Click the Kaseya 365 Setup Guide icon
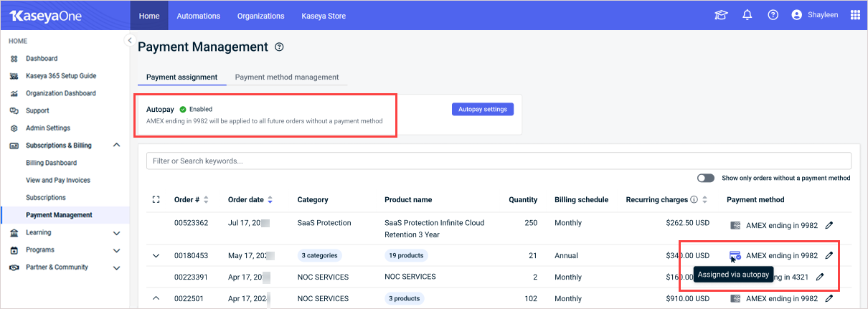 tap(14, 76)
